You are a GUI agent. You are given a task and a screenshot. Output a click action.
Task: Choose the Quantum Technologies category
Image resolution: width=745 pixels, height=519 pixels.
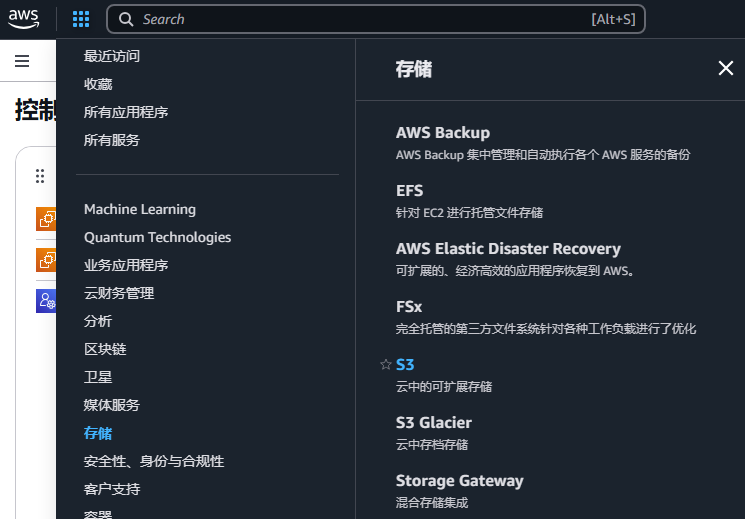click(157, 237)
